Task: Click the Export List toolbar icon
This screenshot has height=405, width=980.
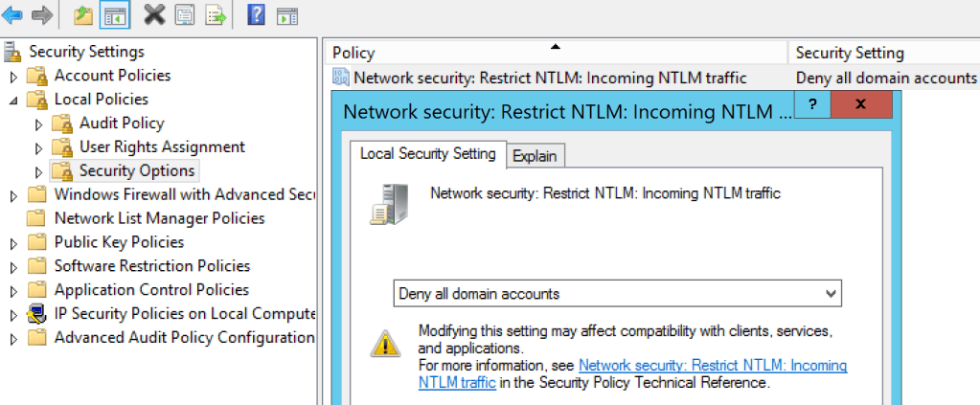Action: (215, 14)
